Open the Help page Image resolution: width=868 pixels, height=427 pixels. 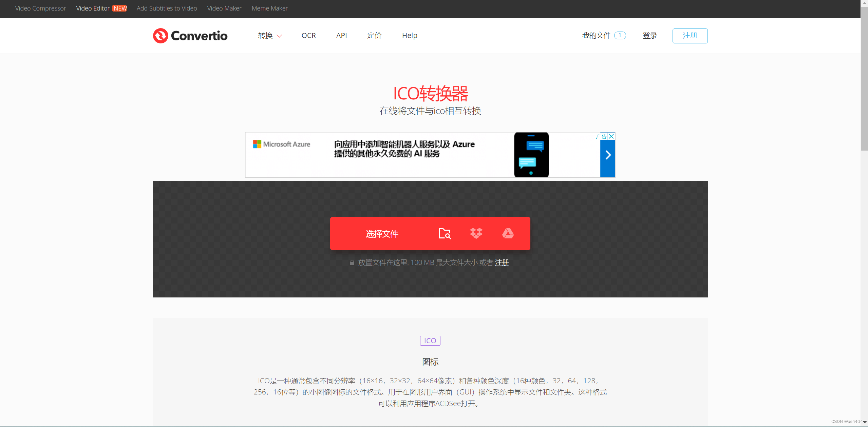[410, 36]
